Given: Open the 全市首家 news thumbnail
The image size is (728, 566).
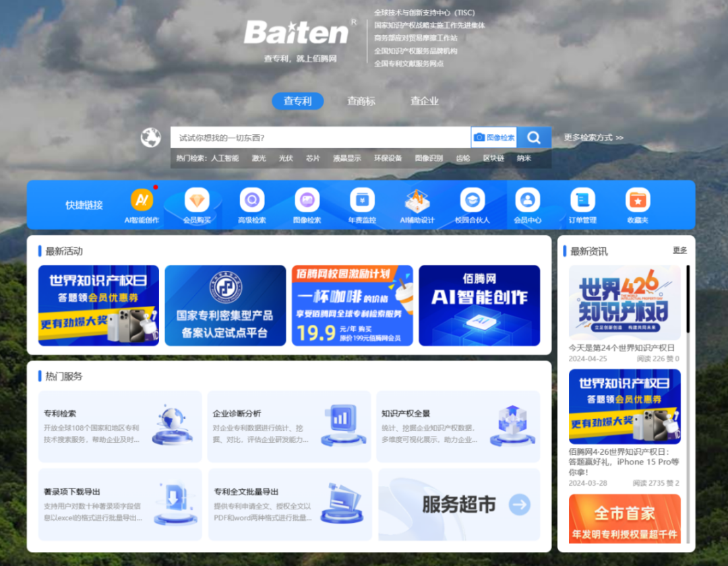Looking at the screenshot, I should point(624,519).
